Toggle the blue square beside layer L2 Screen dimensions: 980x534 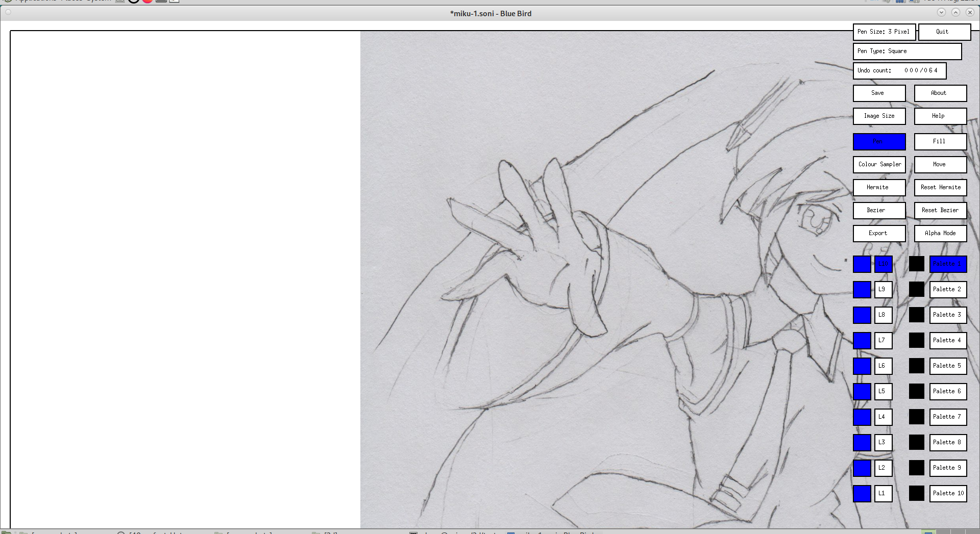[862, 468]
